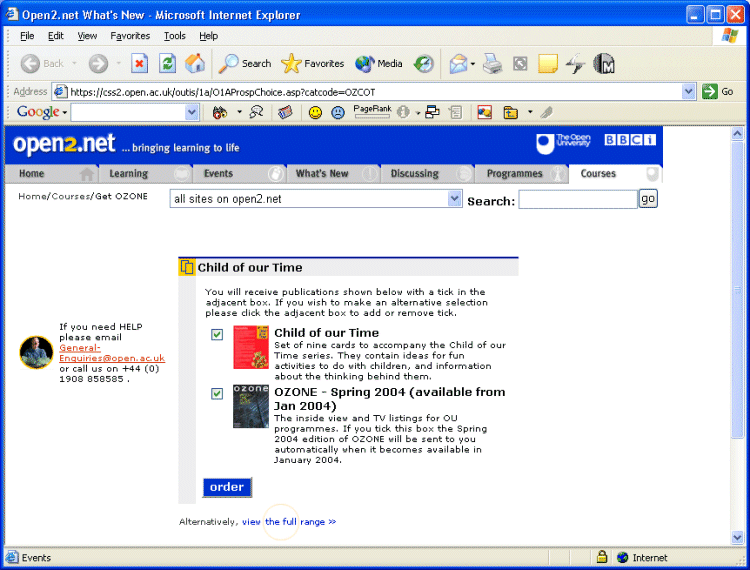
Task: Open page info dropdown arrow in Google toolbar
Action: coord(418,113)
